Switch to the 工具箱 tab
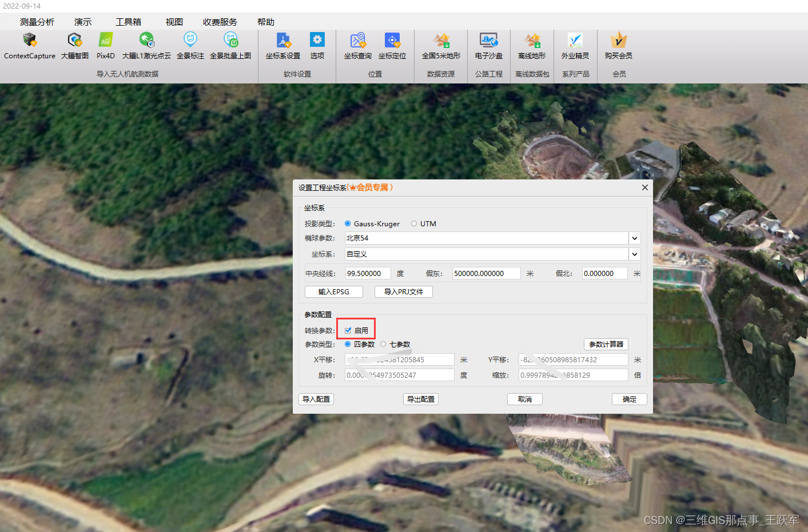The image size is (808, 532). (x=128, y=22)
